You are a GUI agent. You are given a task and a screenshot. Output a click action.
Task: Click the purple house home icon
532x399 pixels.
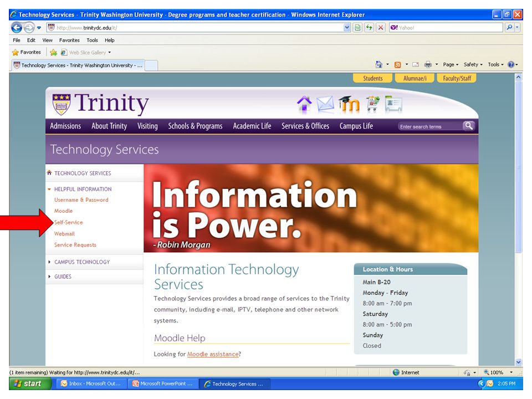tap(304, 104)
